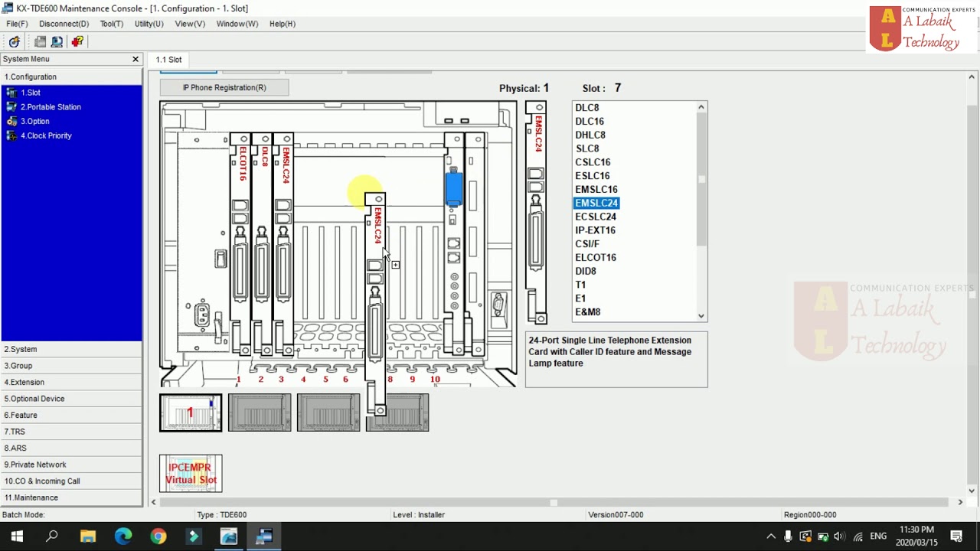Select CSLC16 in the card list
Viewport: 980px width, 551px height.
(x=593, y=162)
